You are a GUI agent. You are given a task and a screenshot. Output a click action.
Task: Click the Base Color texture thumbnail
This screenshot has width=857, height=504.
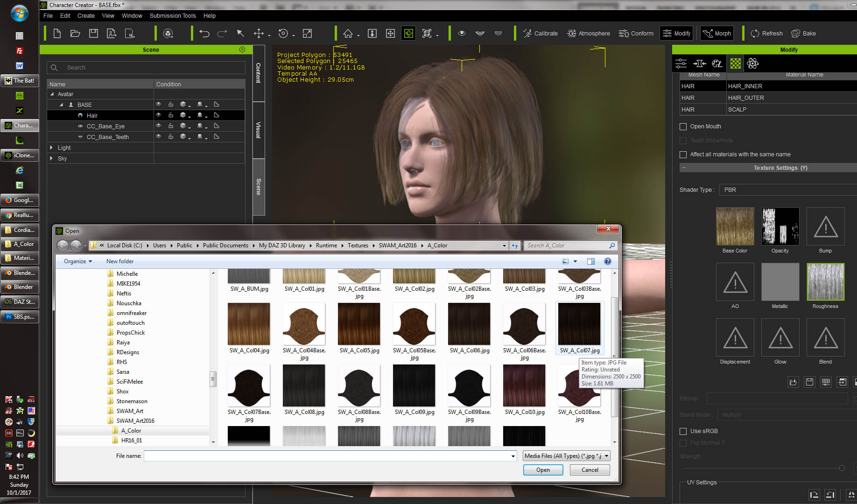click(735, 226)
